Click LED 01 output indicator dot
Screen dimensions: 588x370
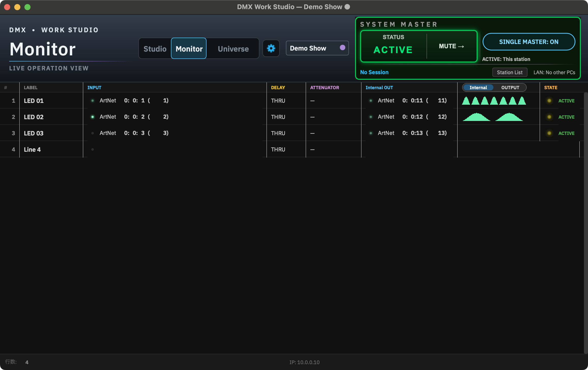pos(371,101)
